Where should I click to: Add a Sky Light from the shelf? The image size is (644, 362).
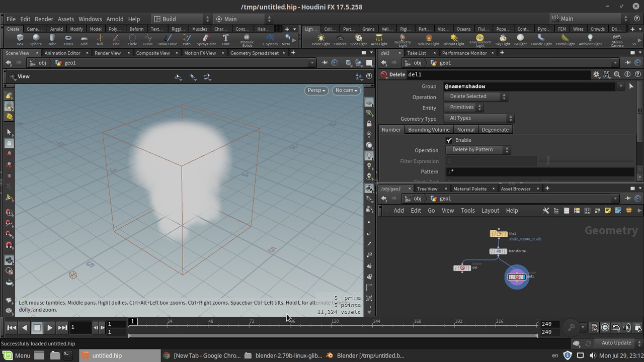(x=503, y=40)
